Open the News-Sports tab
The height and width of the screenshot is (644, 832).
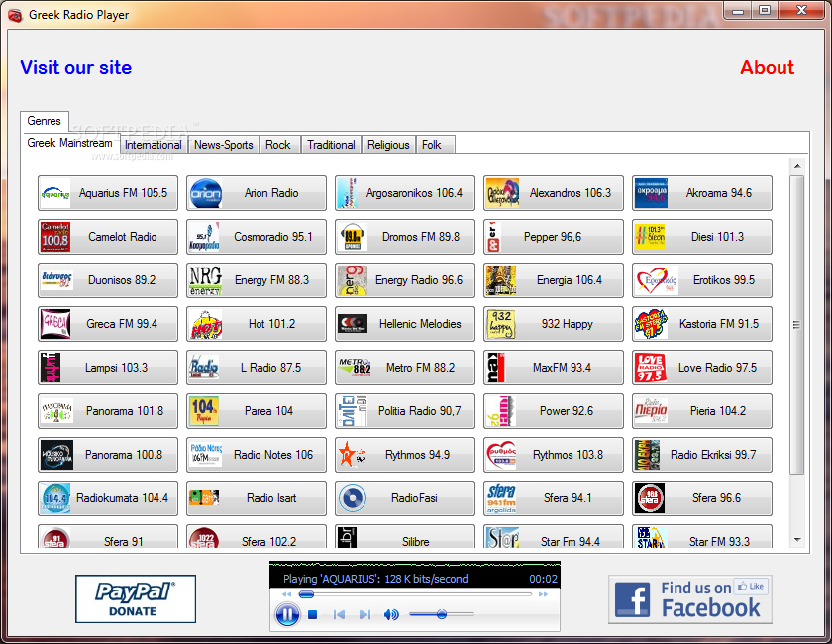pyautogui.click(x=224, y=145)
